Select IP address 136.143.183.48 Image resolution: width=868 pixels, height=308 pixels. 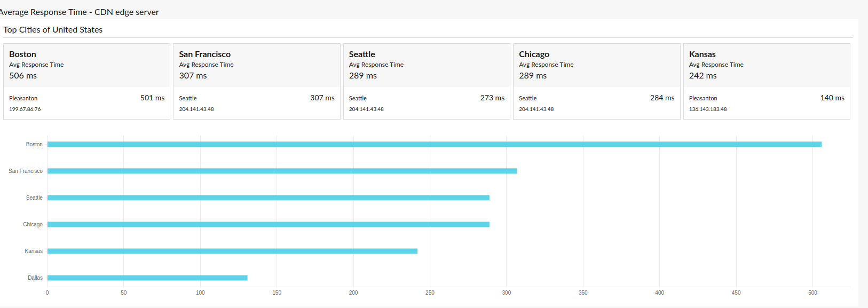coord(707,109)
